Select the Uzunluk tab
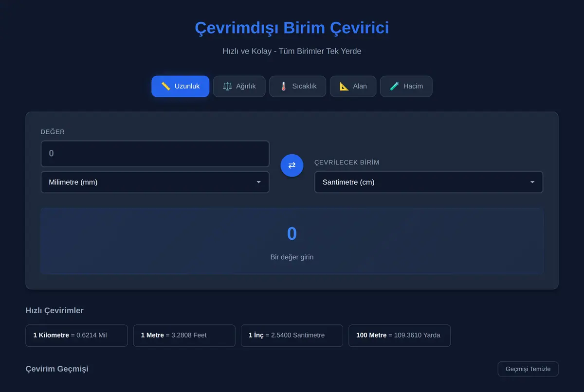This screenshot has width=584, height=392. pos(181,86)
